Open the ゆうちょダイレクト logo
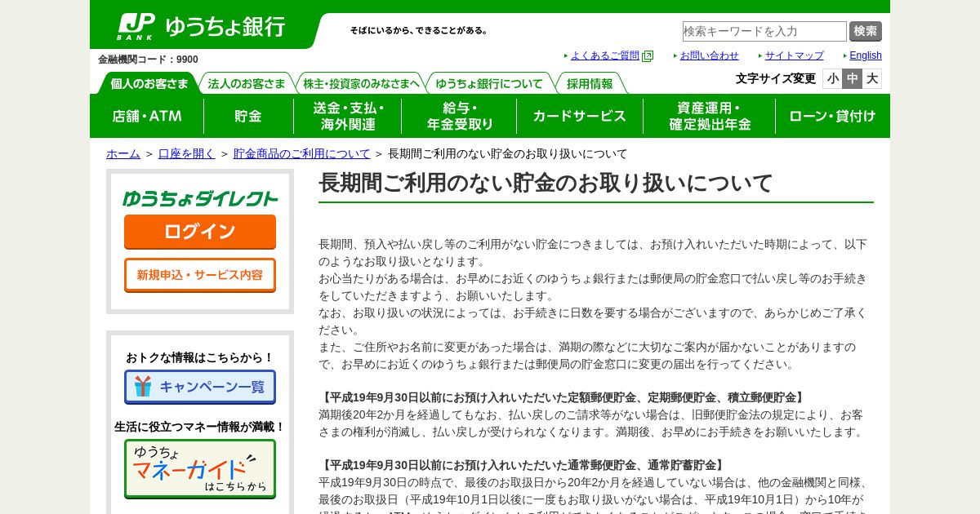The width and height of the screenshot is (980, 514). coord(200,198)
